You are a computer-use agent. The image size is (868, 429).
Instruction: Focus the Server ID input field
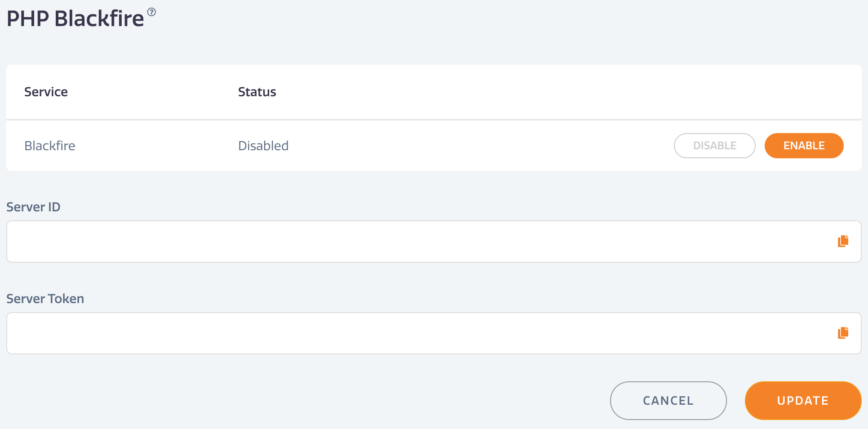[434, 241]
